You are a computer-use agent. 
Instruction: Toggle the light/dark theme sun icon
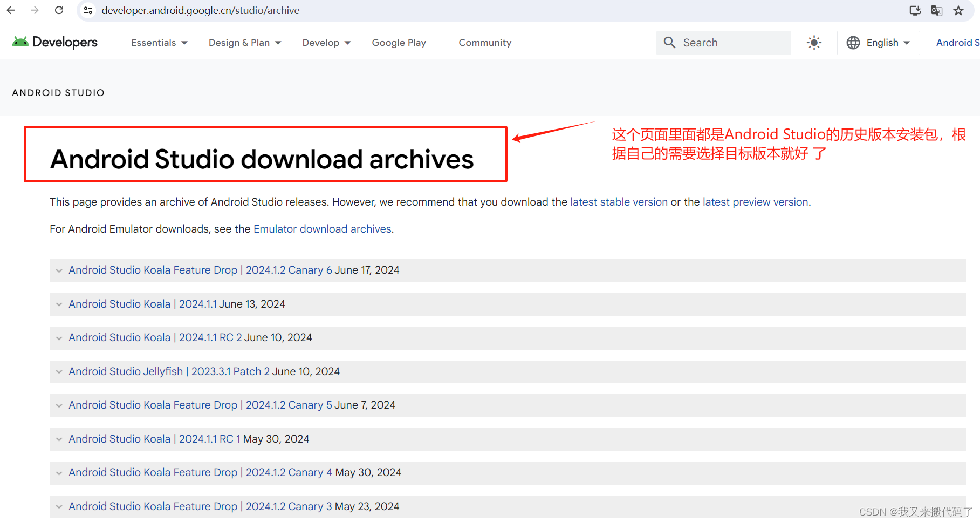click(x=814, y=43)
